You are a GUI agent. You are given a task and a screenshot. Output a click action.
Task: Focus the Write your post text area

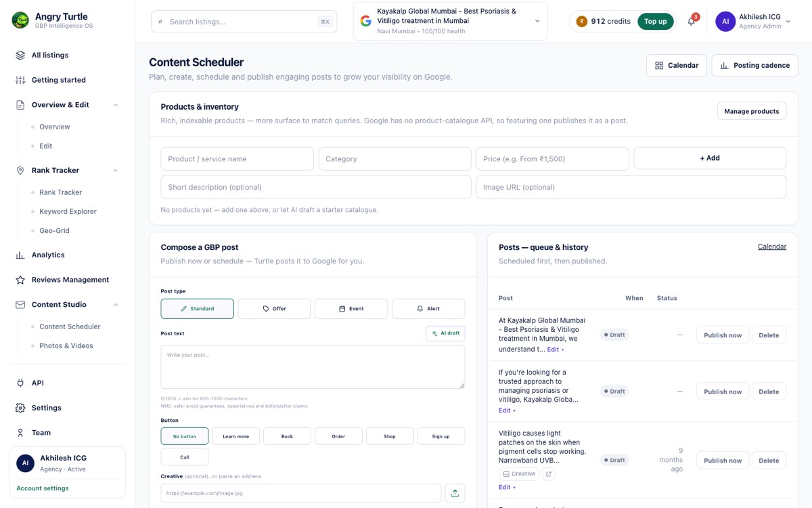(313, 367)
